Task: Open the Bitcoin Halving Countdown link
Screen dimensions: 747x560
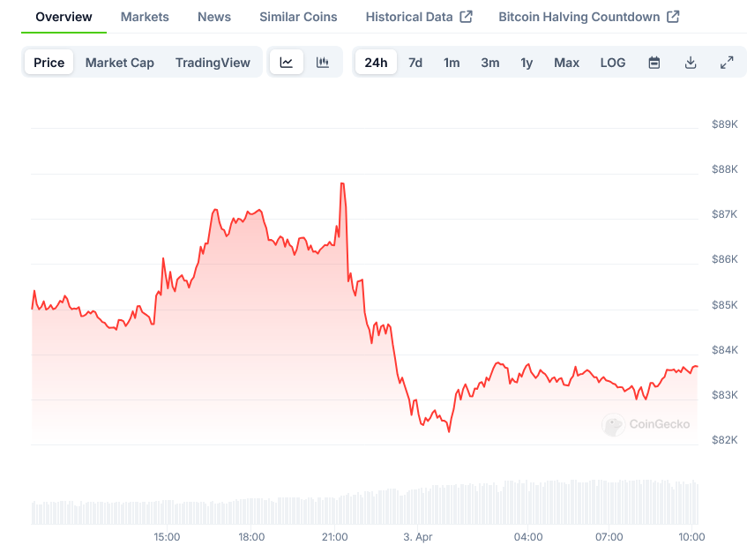Action: pyautogui.click(x=589, y=17)
